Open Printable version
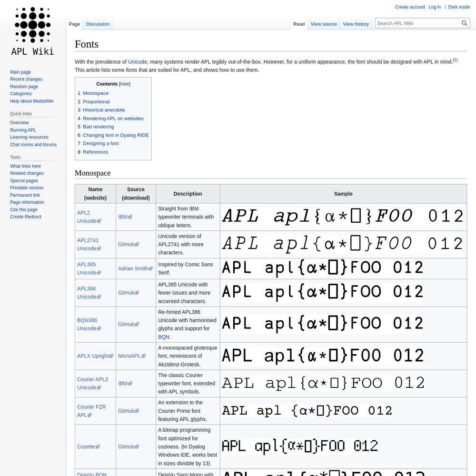 click(27, 188)
